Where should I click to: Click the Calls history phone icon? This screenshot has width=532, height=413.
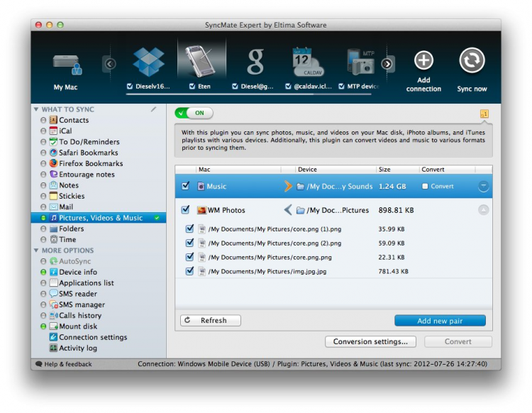tap(54, 315)
